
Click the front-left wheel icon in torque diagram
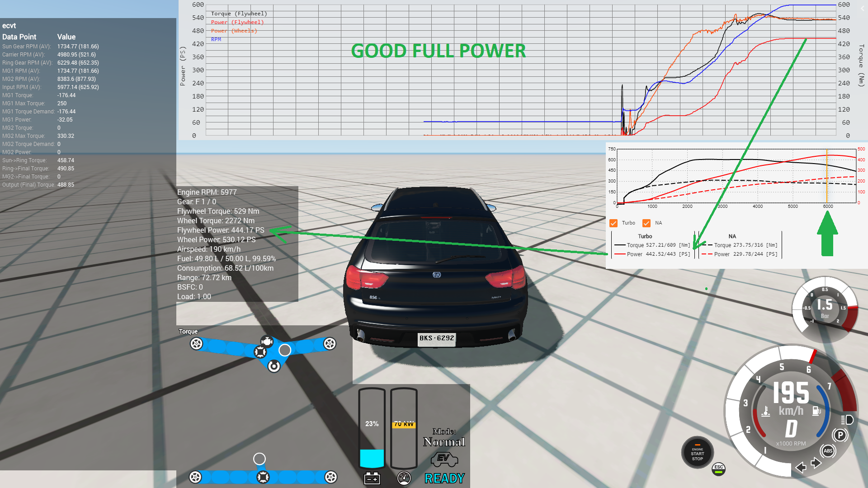[x=196, y=344]
